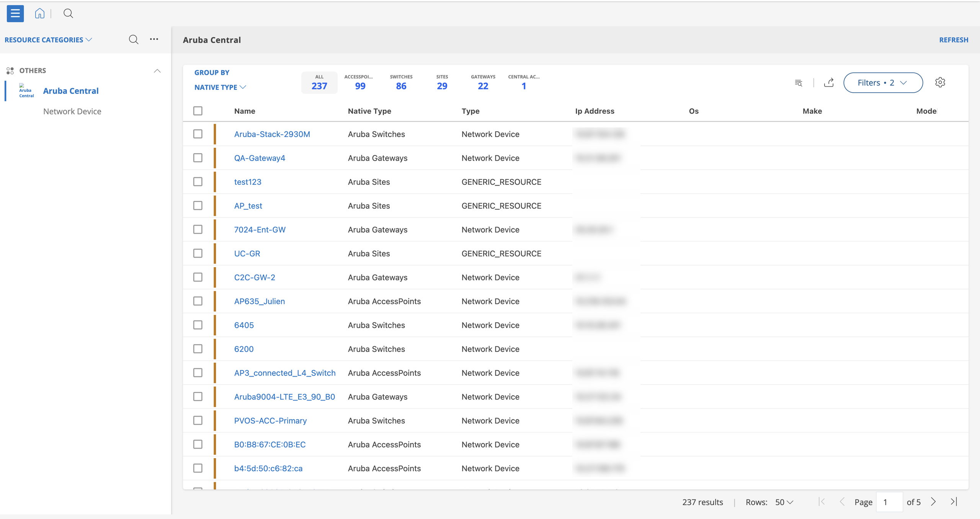The height and width of the screenshot is (519, 980).
Task: Click Aruba Sites in the UC-GR row
Action: (369, 253)
